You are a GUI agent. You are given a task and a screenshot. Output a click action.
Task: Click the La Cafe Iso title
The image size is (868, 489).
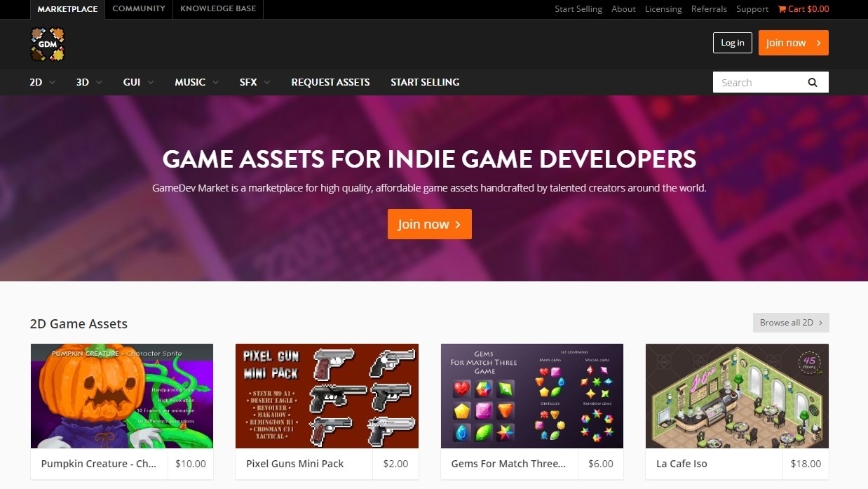point(681,464)
